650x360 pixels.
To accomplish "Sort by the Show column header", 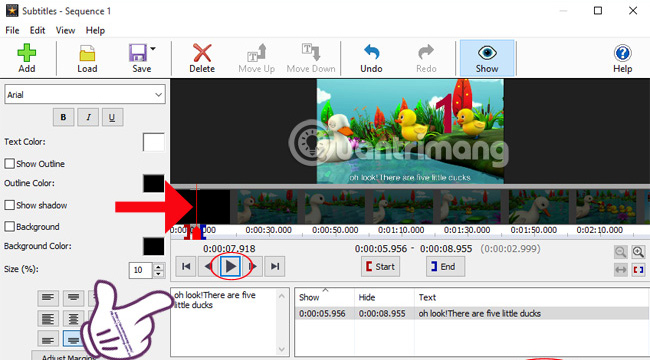I will point(324,297).
